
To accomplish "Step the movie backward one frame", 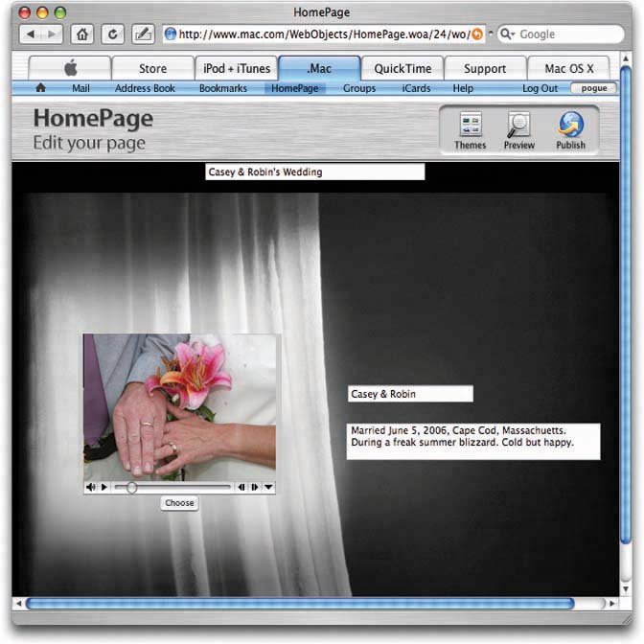I will coord(241,487).
